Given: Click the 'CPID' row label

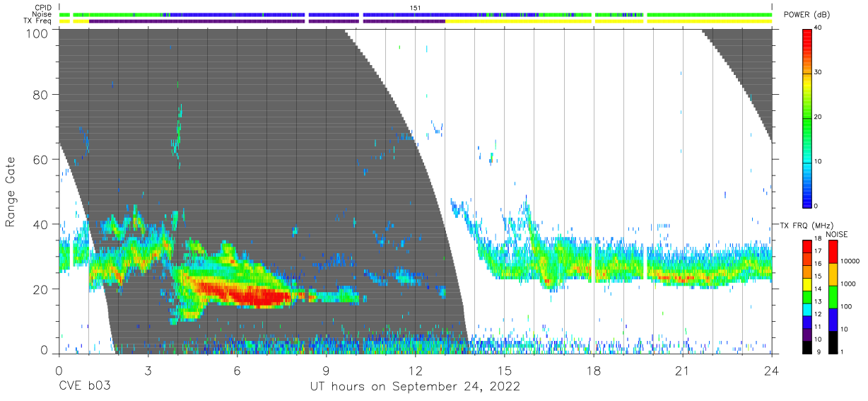Looking at the screenshot, I should (x=43, y=8).
